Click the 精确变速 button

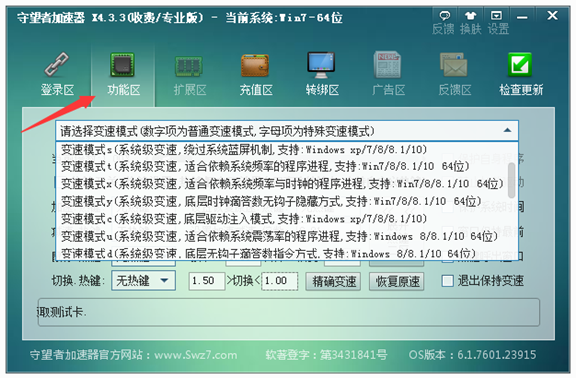[334, 282]
